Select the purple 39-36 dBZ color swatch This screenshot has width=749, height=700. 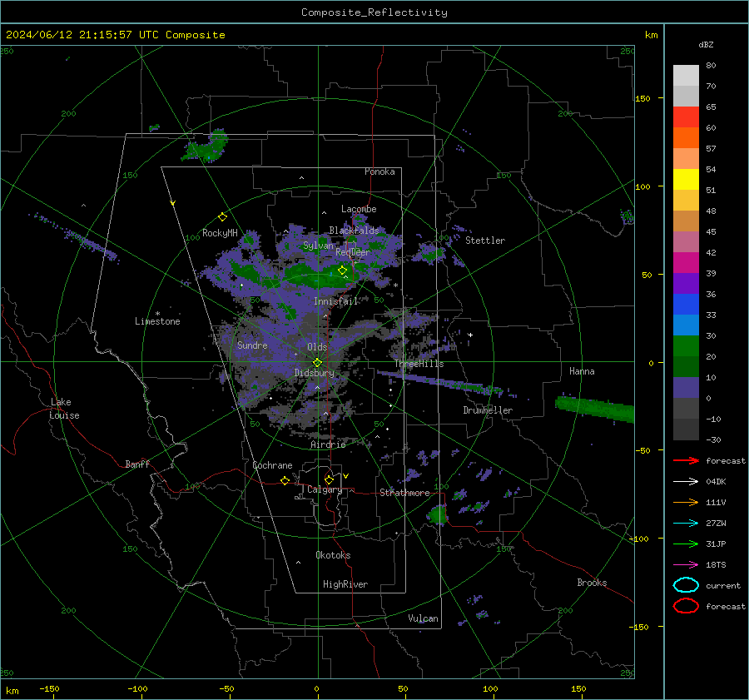[686, 283]
